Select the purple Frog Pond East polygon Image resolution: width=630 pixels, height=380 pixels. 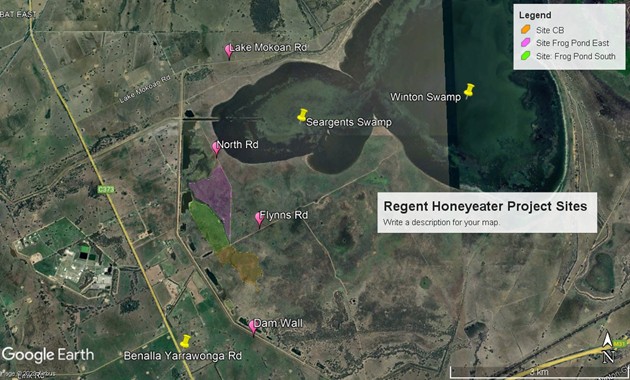(x=215, y=194)
